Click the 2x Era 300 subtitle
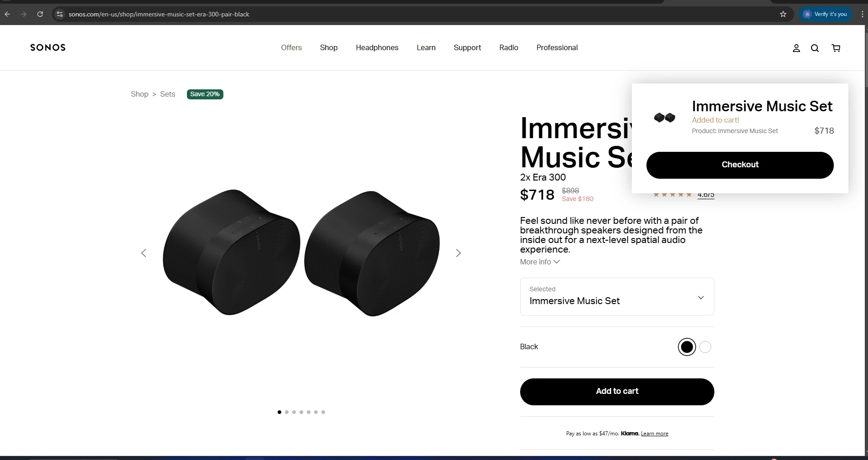This screenshot has height=460, width=868. [x=543, y=177]
